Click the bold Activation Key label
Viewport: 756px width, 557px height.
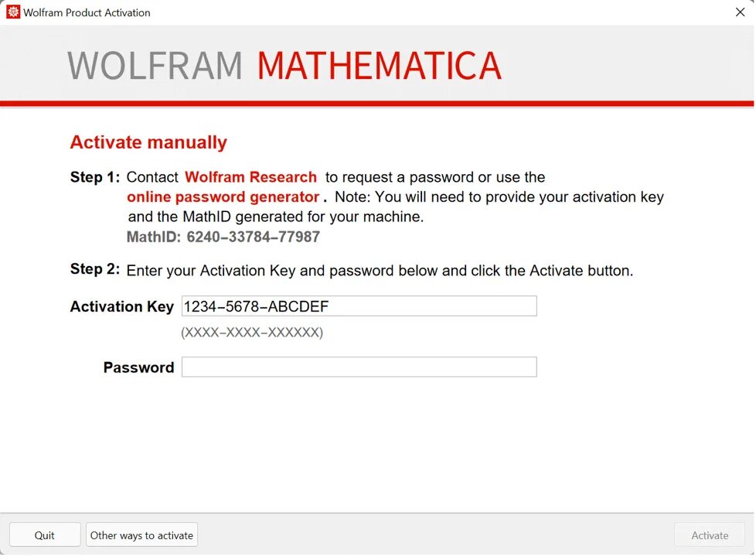tap(122, 306)
